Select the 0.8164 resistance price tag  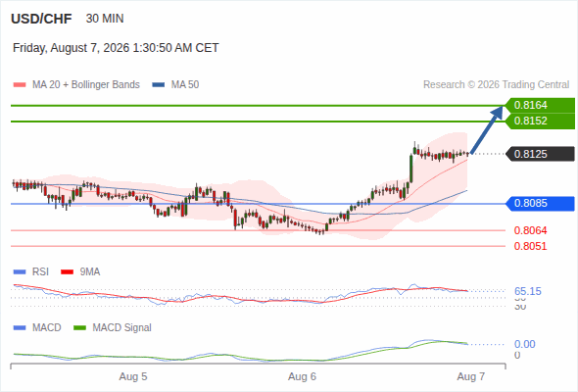pyautogui.click(x=540, y=106)
